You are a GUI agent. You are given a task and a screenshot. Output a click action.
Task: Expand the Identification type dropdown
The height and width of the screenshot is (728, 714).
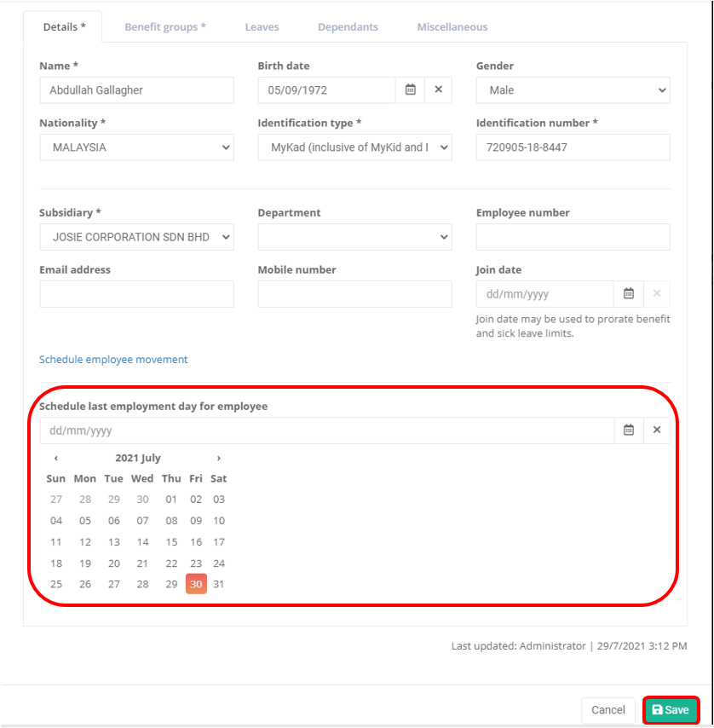pos(354,147)
